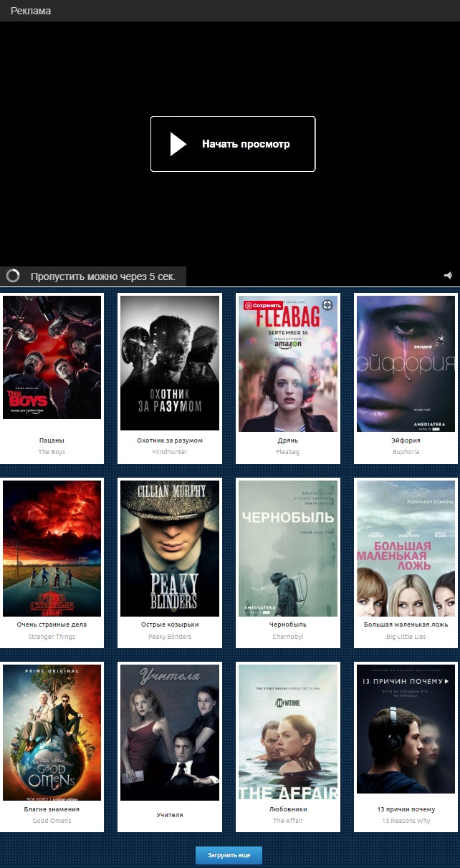Click the 'Учителя' title link

point(170,815)
